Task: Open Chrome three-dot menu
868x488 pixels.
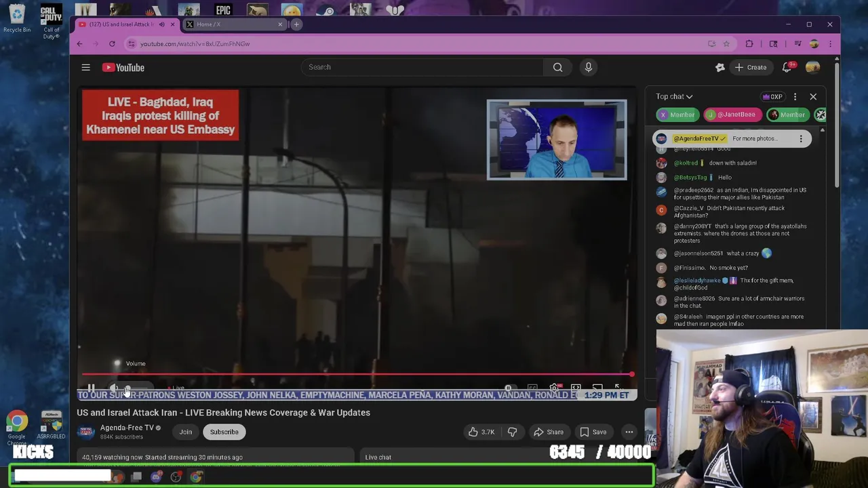Action: (x=830, y=44)
